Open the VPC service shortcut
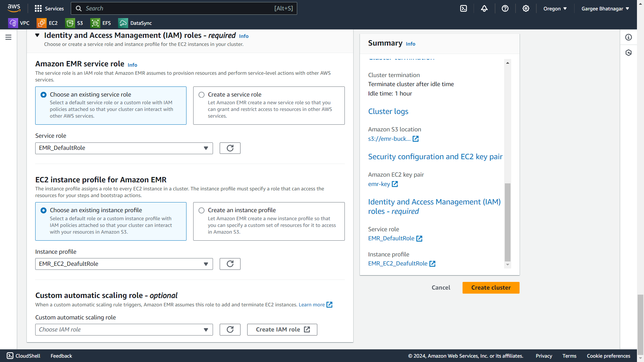This screenshot has height=362, width=644. coord(19,23)
